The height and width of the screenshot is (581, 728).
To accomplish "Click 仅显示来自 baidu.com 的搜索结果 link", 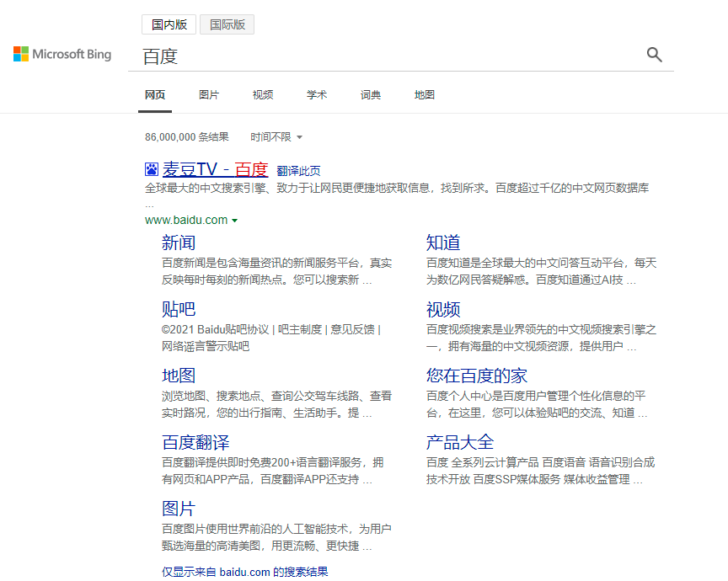I will click(244, 572).
